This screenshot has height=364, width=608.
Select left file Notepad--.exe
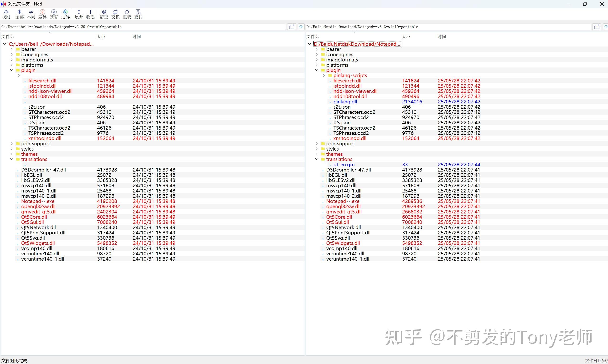[x=38, y=201]
